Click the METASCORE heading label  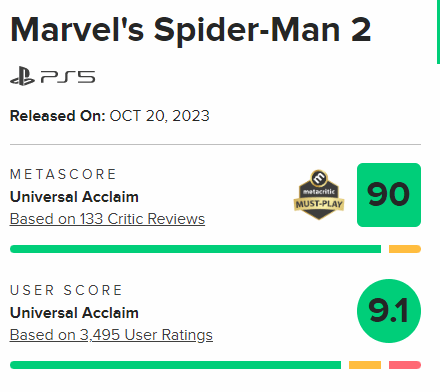[63, 174]
